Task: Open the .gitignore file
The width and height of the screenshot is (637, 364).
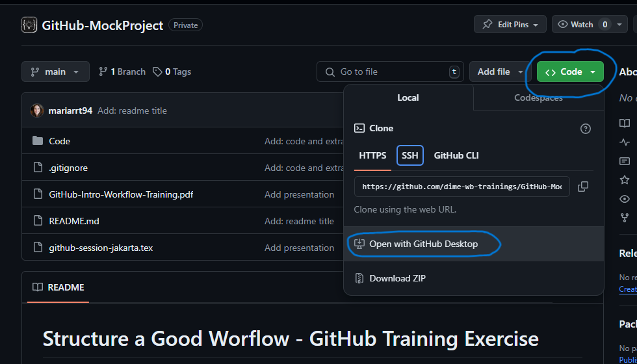Action: [x=68, y=168]
